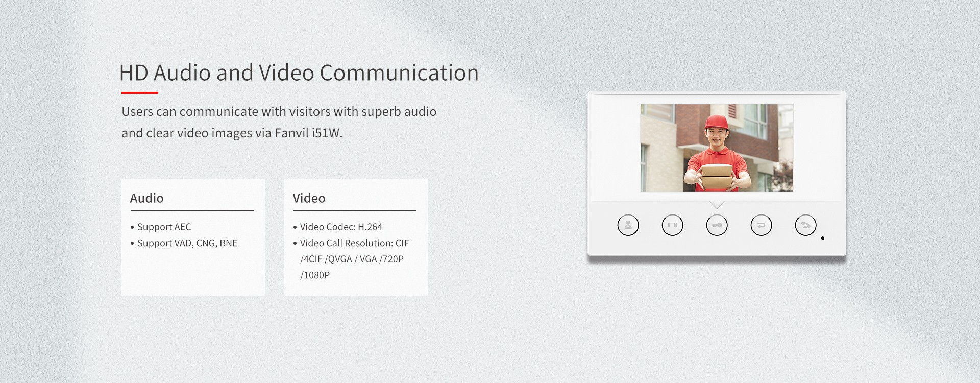Screen dimensions: 980x383
Task: Click the hang-up phone icon button
Action: (x=805, y=225)
